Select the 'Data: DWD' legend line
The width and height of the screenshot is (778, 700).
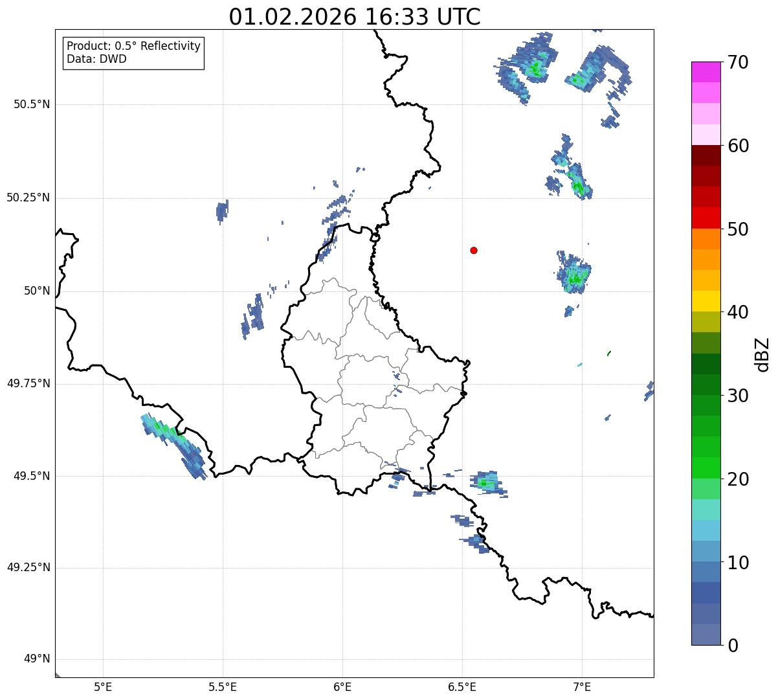coord(96,59)
